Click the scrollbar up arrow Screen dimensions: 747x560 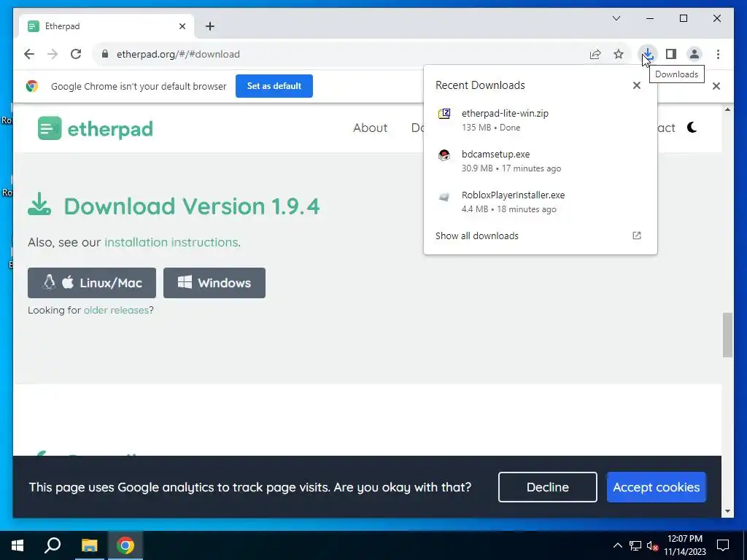[x=727, y=109]
